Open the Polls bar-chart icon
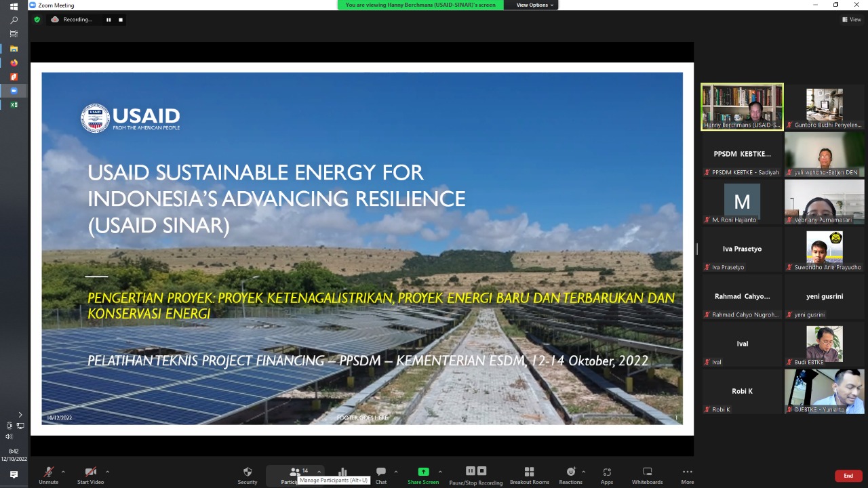 click(342, 472)
